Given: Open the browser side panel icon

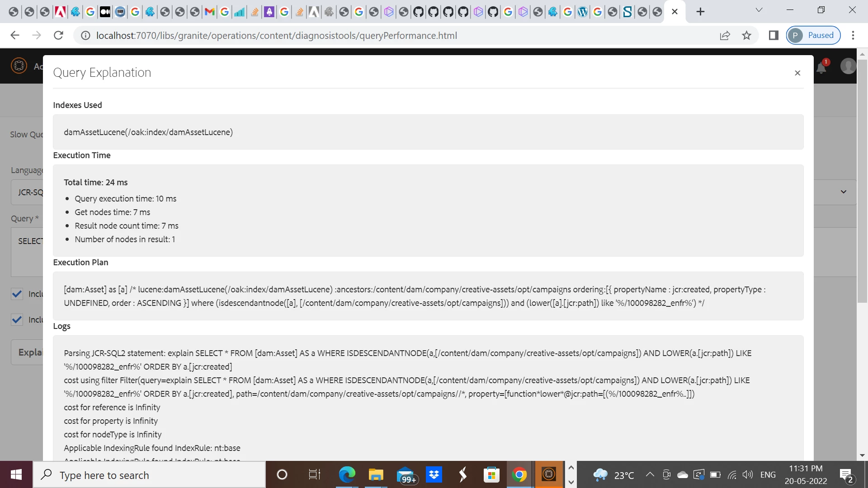Looking at the screenshot, I should pyautogui.click(x=774, y=35).
